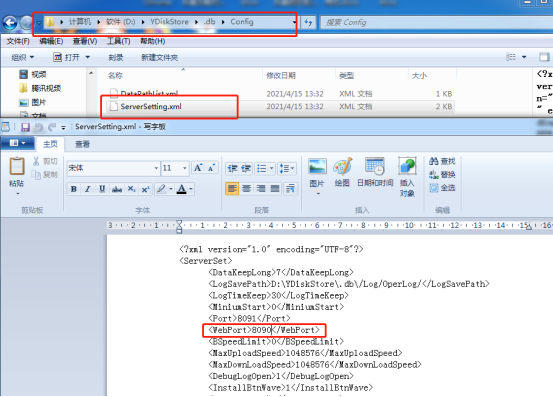Toggle bold formatting
This screenshot has height=397, width=553.
tap(74, 189)
